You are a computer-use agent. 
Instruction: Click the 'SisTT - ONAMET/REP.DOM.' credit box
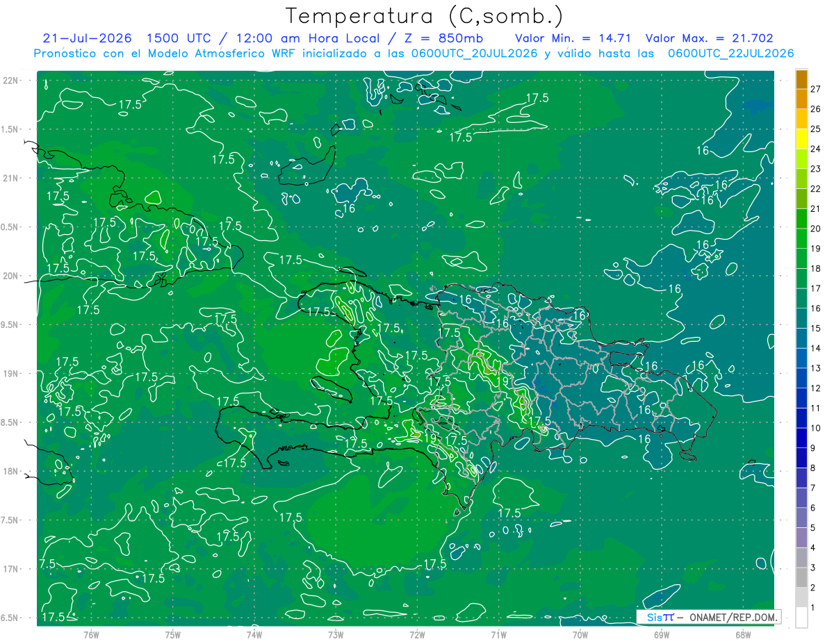point(709,617)
